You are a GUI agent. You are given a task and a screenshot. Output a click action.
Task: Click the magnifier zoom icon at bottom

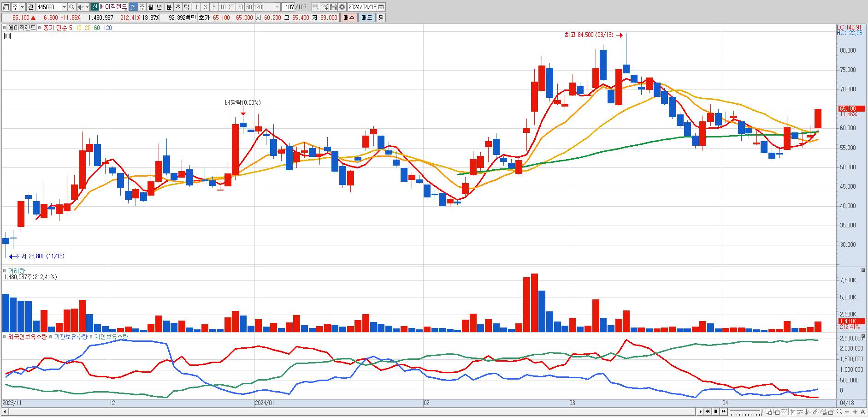(x=839, y=411)
